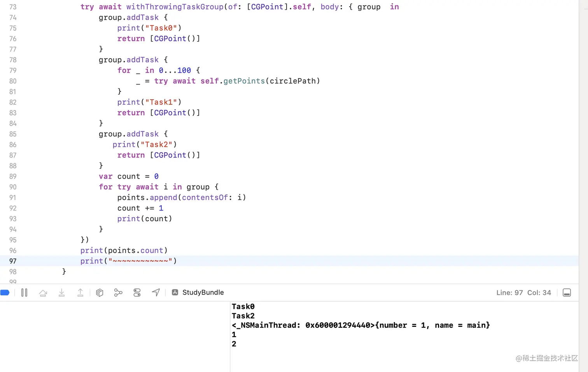Click console output line 2
The height and width of the screenshot is (372, 588).
coord(234,344)
